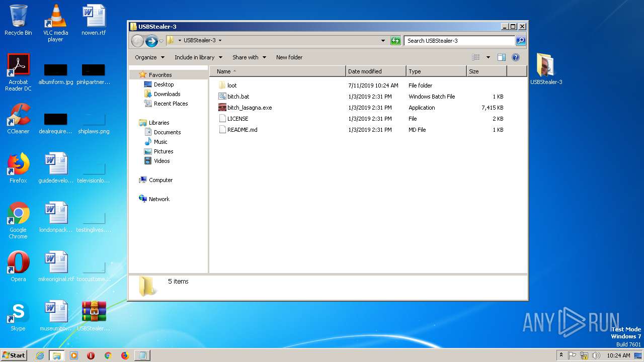Screen dimensions: 644x362
Task: Show hidden system tray icons
Action: pos(561,355)
